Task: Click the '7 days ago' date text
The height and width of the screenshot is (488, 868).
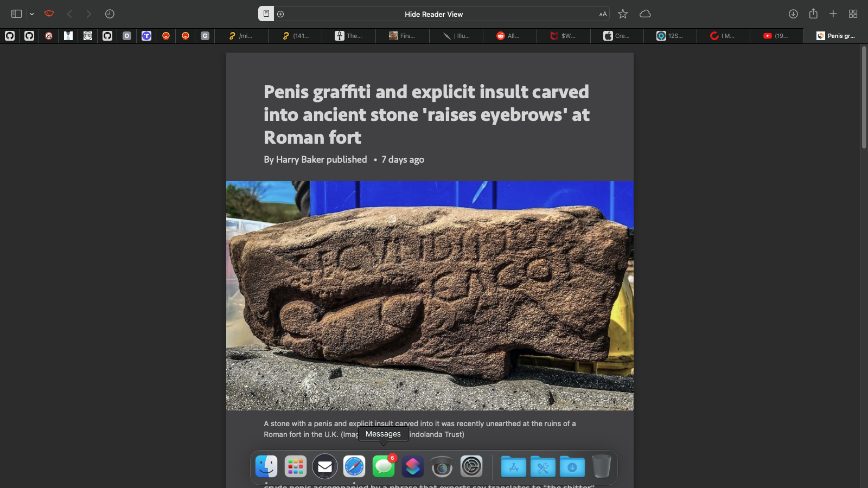Action: pyautogui.click(x=403, y=159)
